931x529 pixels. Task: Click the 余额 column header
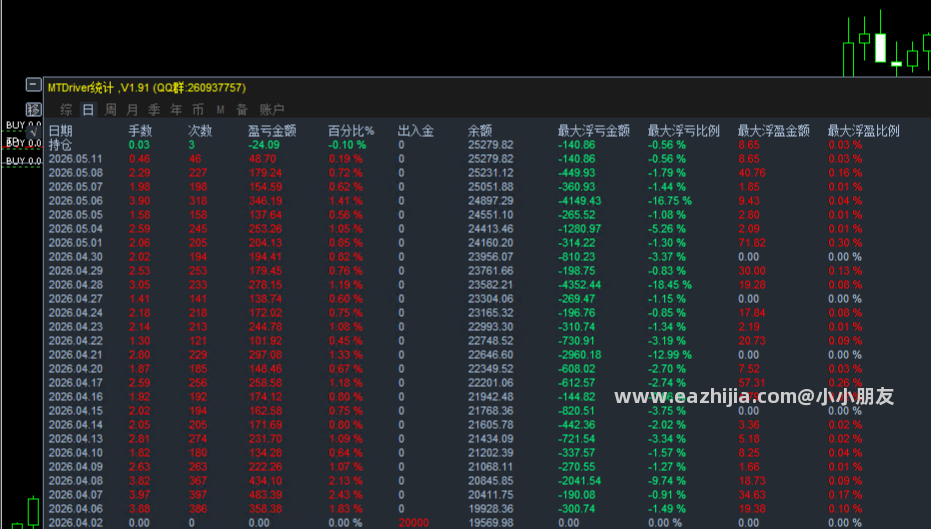click(480, 131)
